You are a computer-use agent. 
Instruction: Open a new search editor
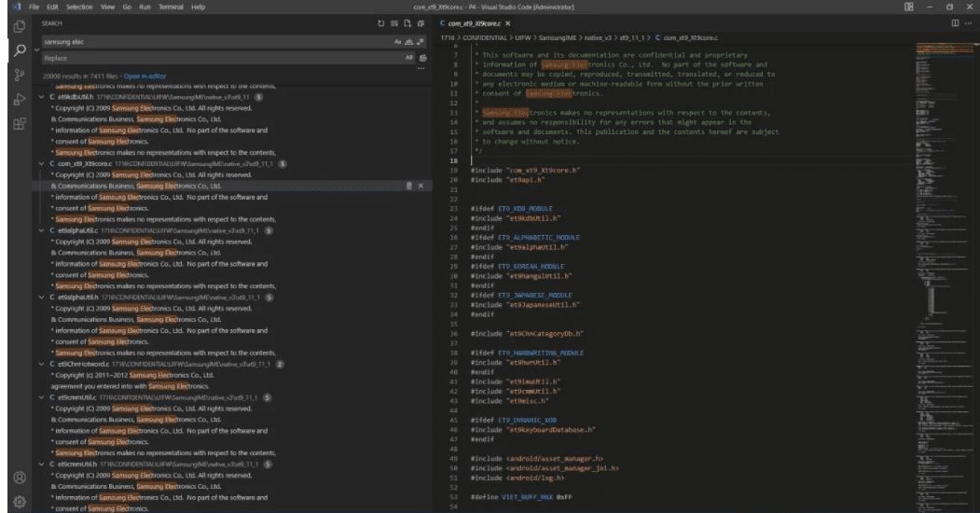click(407, 23)
